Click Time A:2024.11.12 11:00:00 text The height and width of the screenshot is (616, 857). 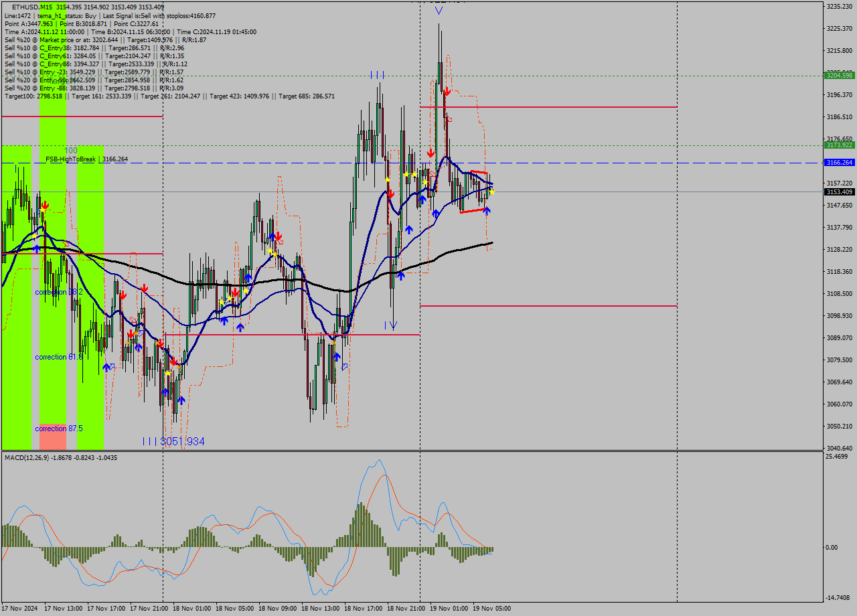(44, 31)
